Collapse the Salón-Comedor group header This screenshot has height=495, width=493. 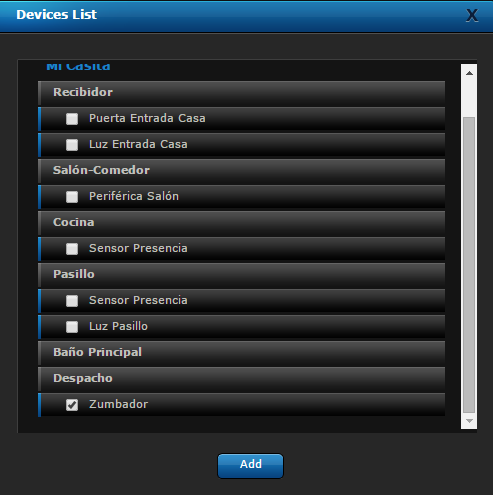click(241, 171)
